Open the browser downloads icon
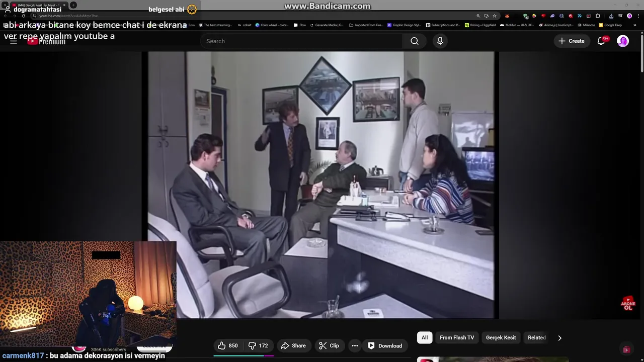This screenshot has height=362, width=644. tap(611, 16)
